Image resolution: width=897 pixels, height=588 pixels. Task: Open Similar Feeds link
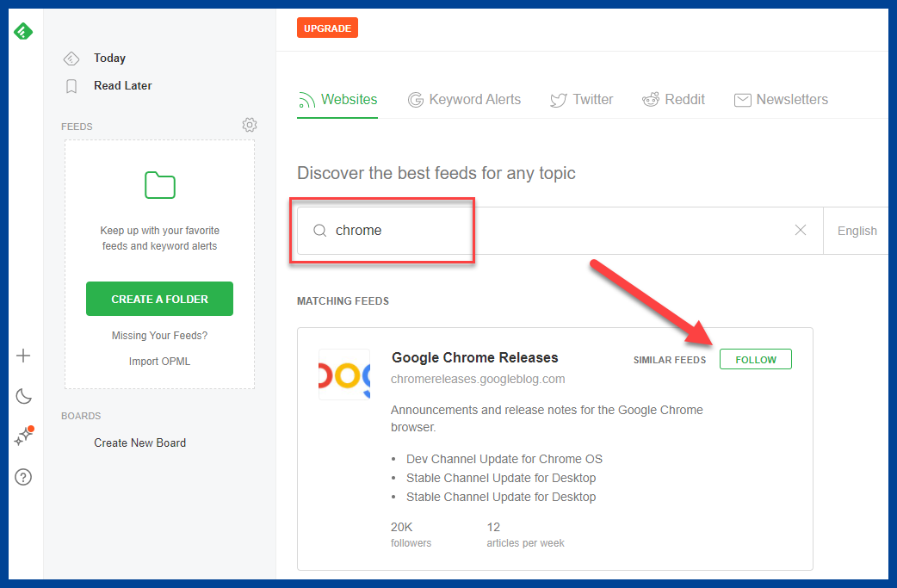tap(670, 360)
